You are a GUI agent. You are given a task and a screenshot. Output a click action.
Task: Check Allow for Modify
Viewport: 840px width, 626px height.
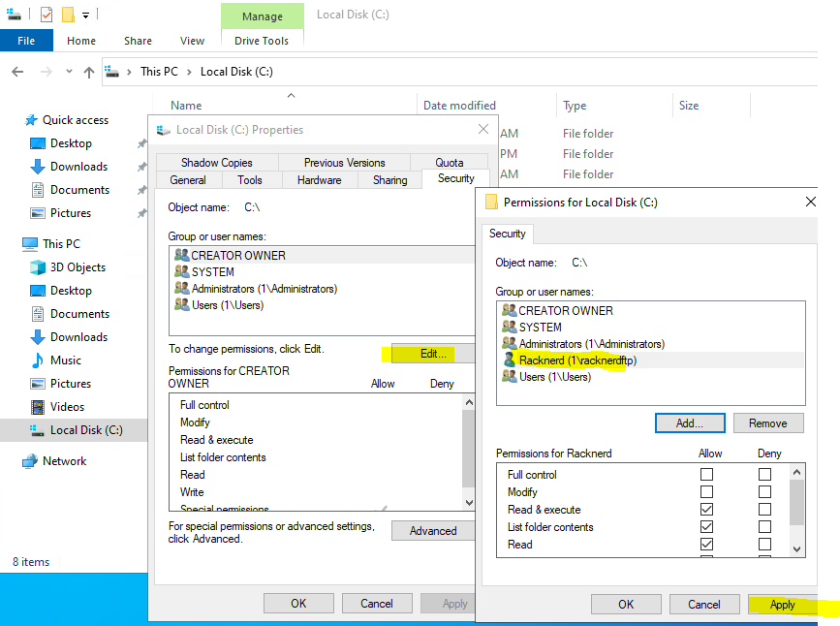(706, 492)
